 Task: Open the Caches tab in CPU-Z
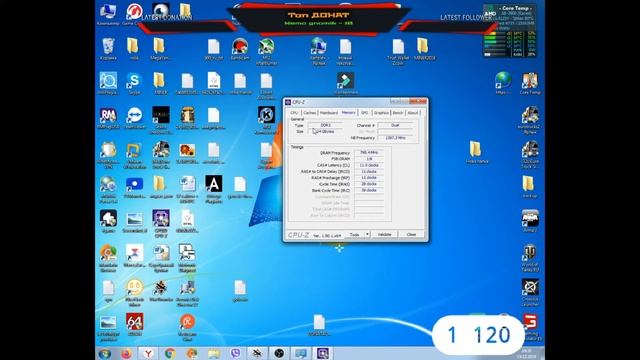309,113
